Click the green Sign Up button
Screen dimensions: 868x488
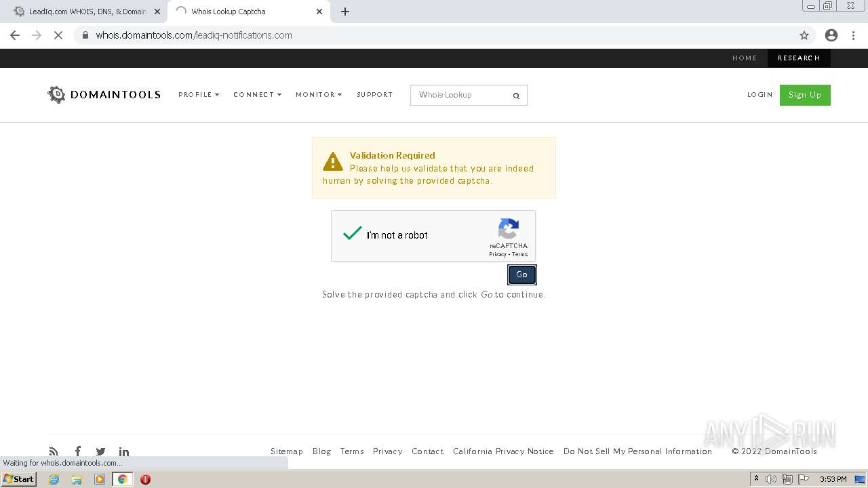[805, 95]
